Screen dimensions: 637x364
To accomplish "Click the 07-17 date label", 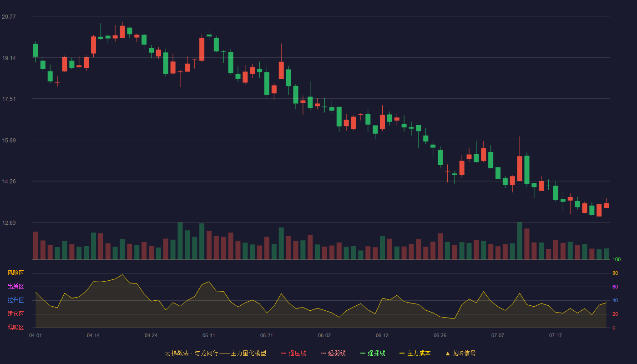I will [x=556, y=336].
